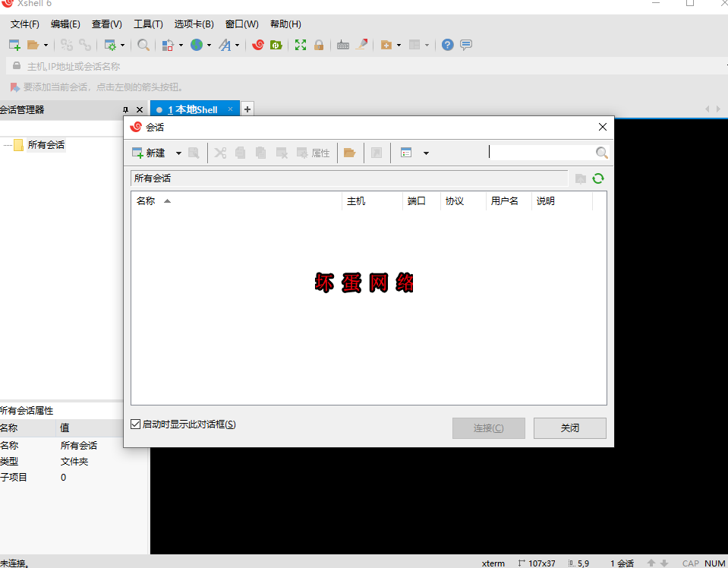Toggle full screen with green arrows icon

tap(301, 45)
